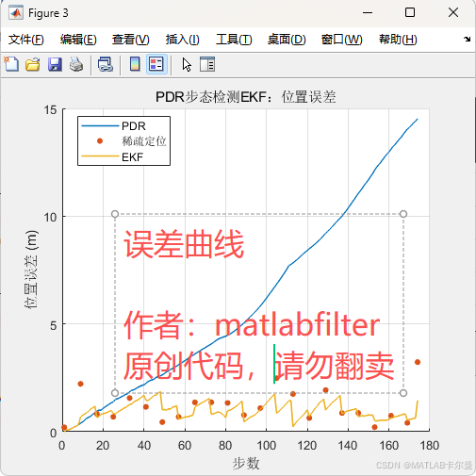Click the bottom-right handle of the annotation box

click(x=403, y=393)
